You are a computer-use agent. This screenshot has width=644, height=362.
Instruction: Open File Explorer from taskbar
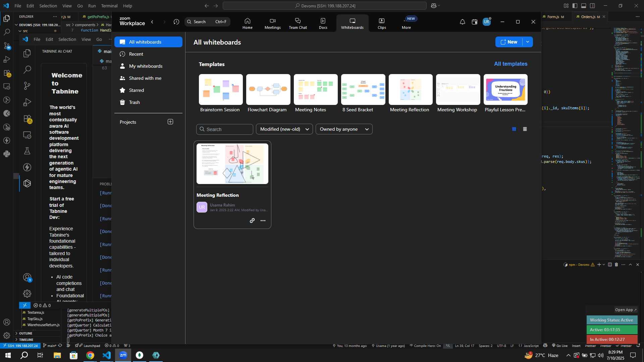tap(57, 355)
